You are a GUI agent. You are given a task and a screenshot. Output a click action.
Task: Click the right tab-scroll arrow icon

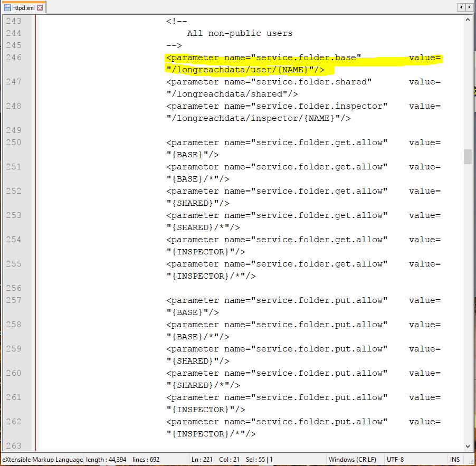tap(469, 6)
